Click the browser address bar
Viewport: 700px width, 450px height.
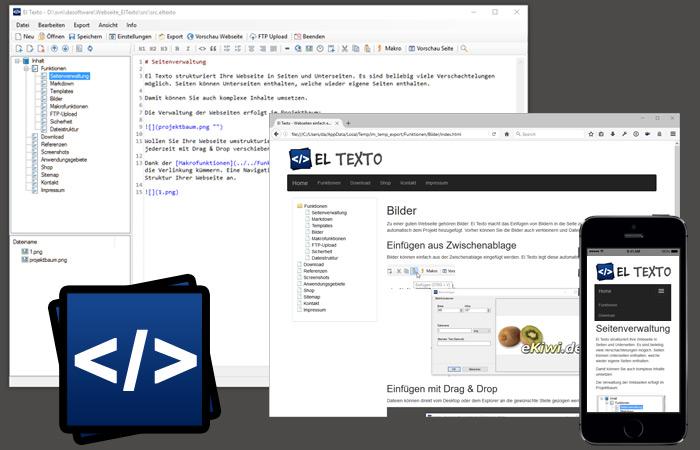tap(388, 134)
